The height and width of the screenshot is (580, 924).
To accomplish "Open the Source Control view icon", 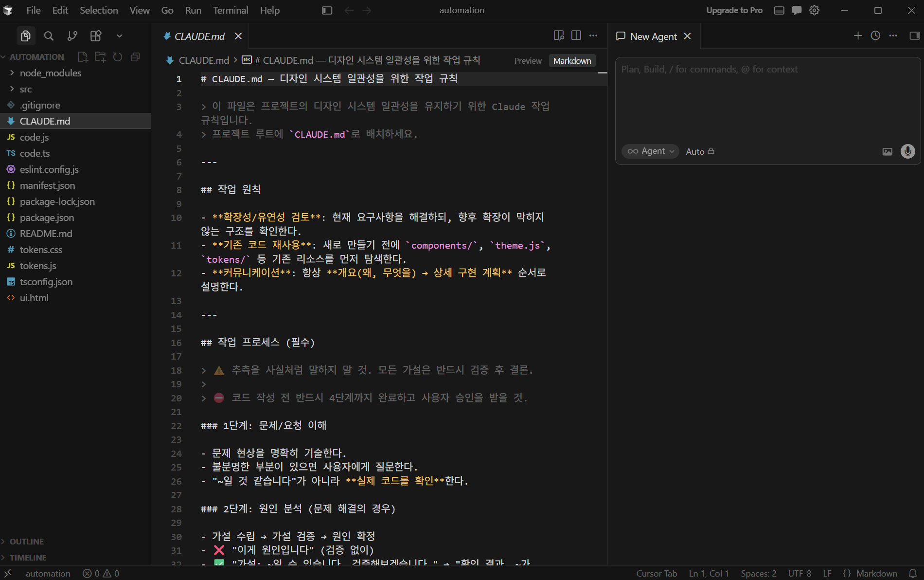I will 72,36.
